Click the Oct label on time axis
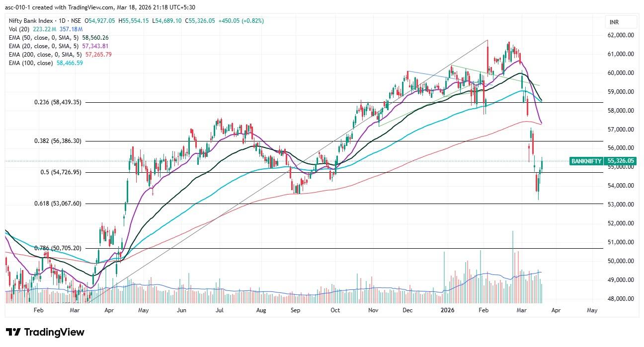 [335, 310]
